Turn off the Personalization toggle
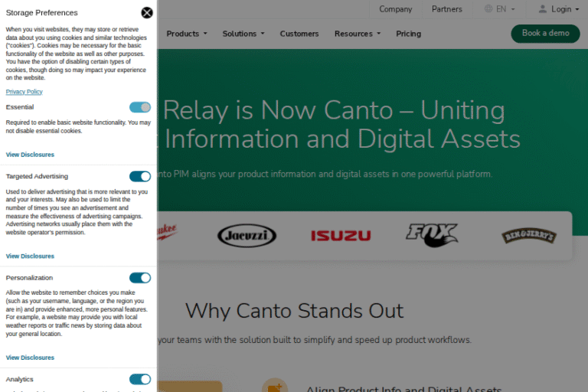 140,277
